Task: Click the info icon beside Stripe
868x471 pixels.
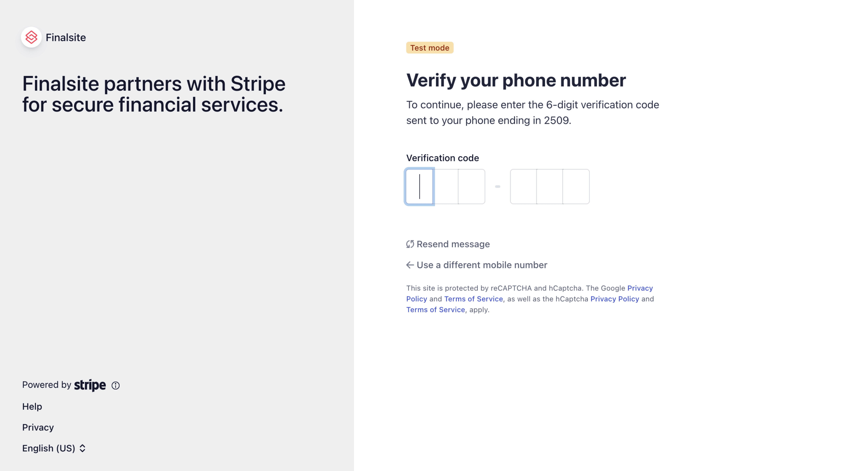Action: (x=116, y=386)
